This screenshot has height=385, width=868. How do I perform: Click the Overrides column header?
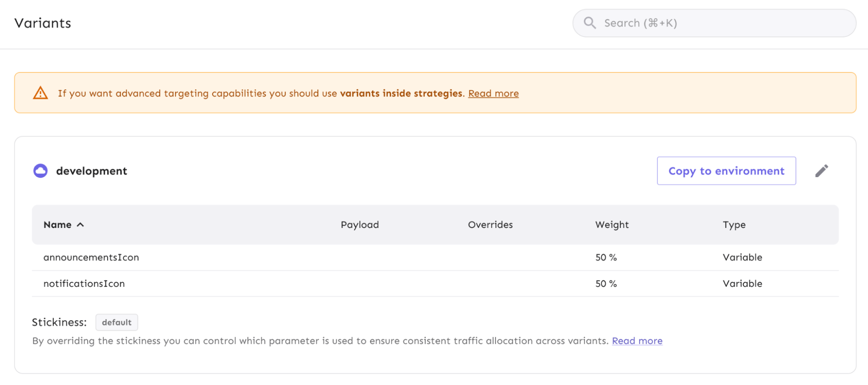tap(490, 225)
